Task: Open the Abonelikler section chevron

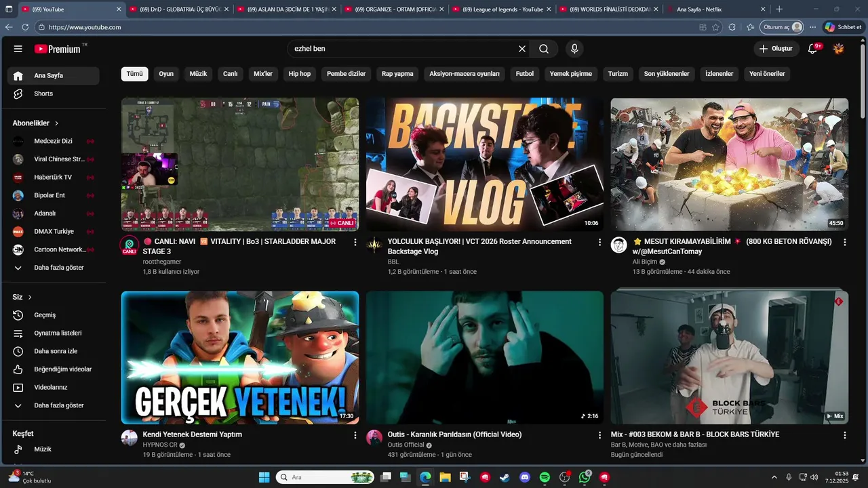Action: (57, 123)
